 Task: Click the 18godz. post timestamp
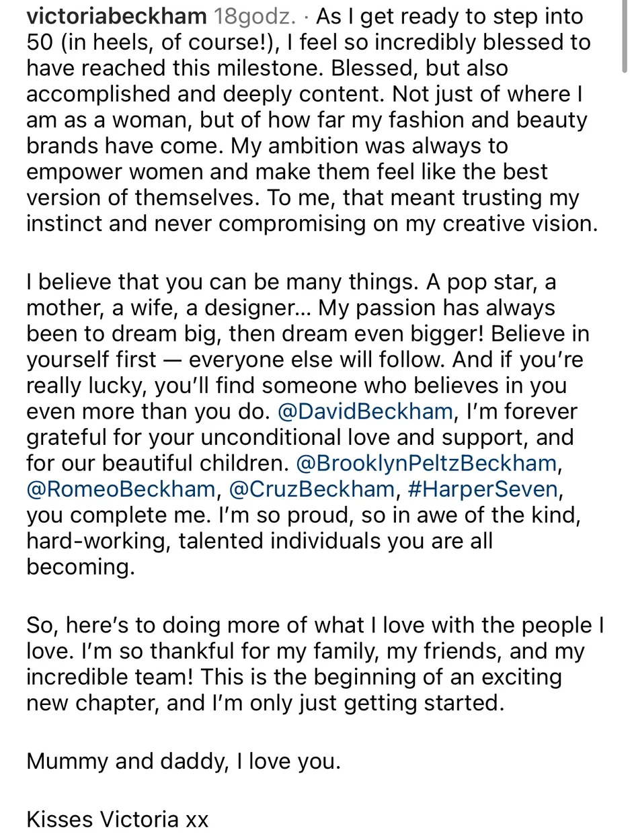pyautogui.click(x=255, y=15)
